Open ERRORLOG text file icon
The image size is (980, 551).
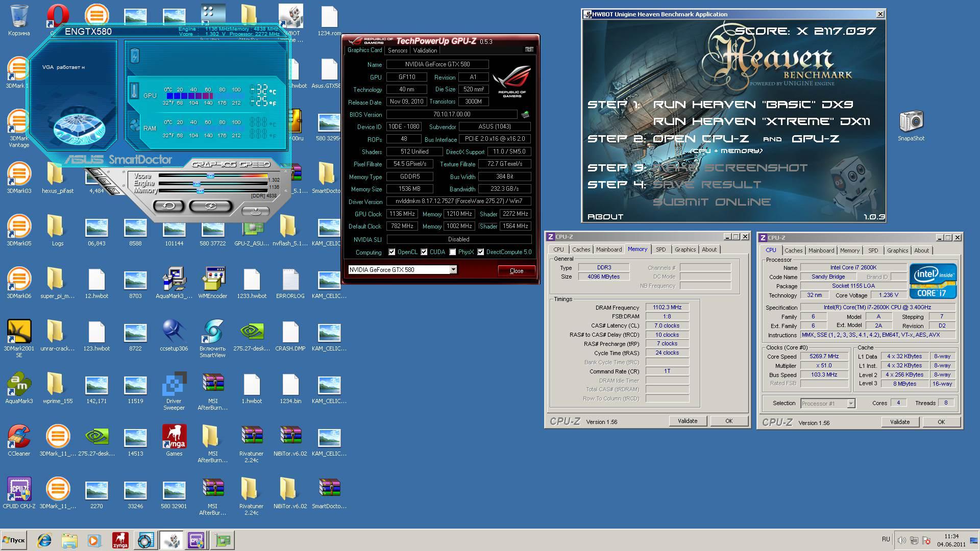(290, 283)
